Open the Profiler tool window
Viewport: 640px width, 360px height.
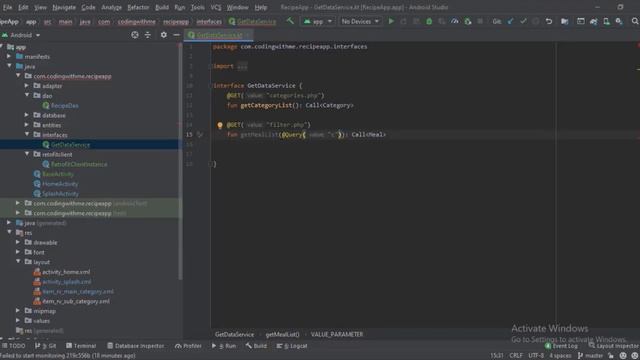[188, 346]
